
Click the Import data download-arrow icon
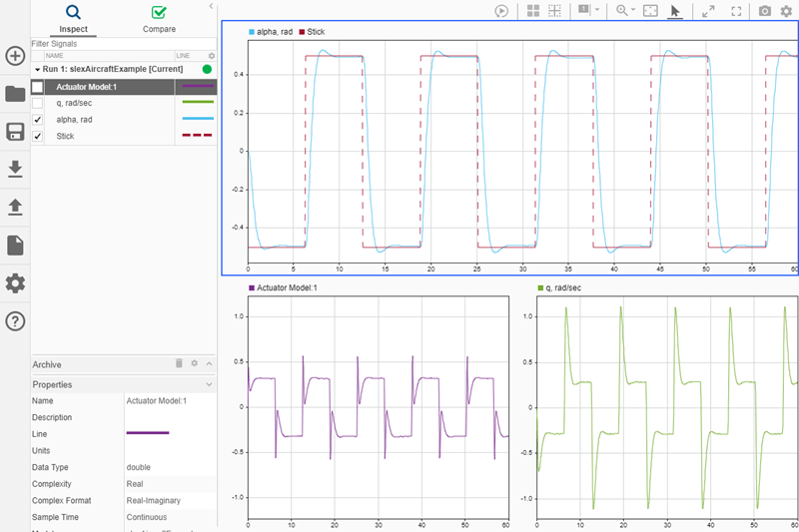(15, 169)
